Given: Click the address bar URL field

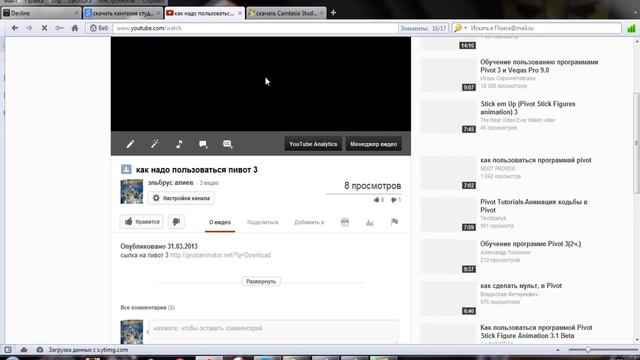Looking at the screenshot, I should [255, 28].
